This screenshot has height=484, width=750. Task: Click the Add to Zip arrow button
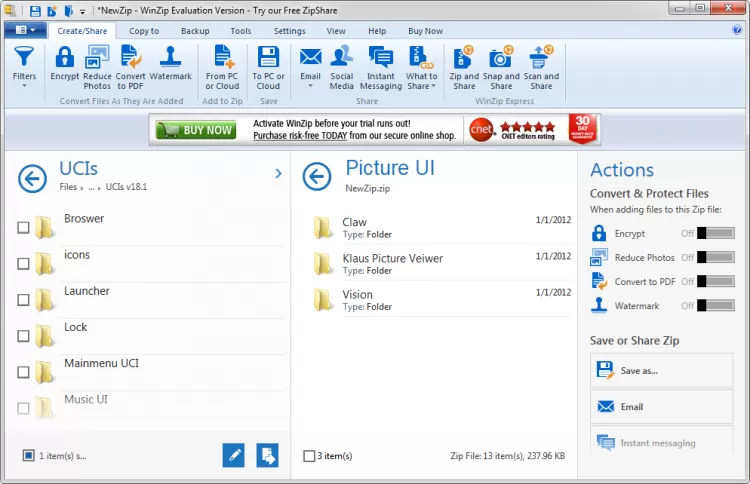267,455
